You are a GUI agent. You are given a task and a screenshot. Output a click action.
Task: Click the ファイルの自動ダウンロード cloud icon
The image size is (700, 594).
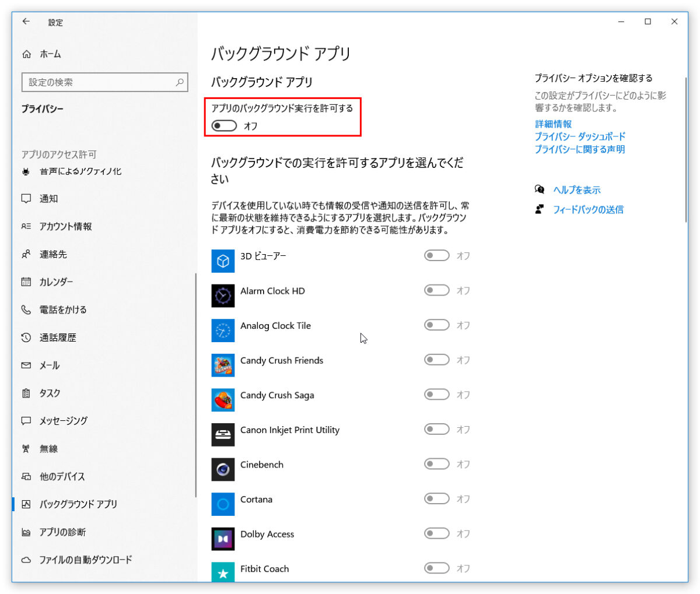(x=26, y=560)
